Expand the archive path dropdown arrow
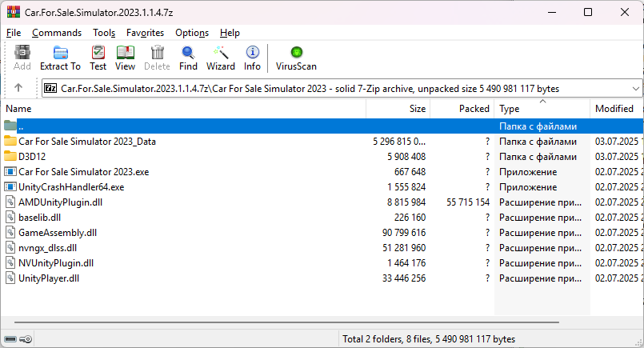Screen dimensions: 644x348 tap(635, 88)
